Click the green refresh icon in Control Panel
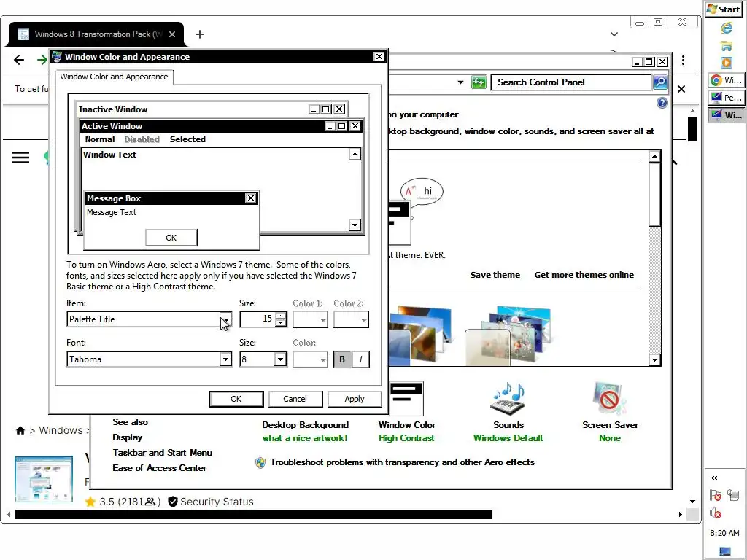This screenshot has height=560, width=747. [479, 82]
